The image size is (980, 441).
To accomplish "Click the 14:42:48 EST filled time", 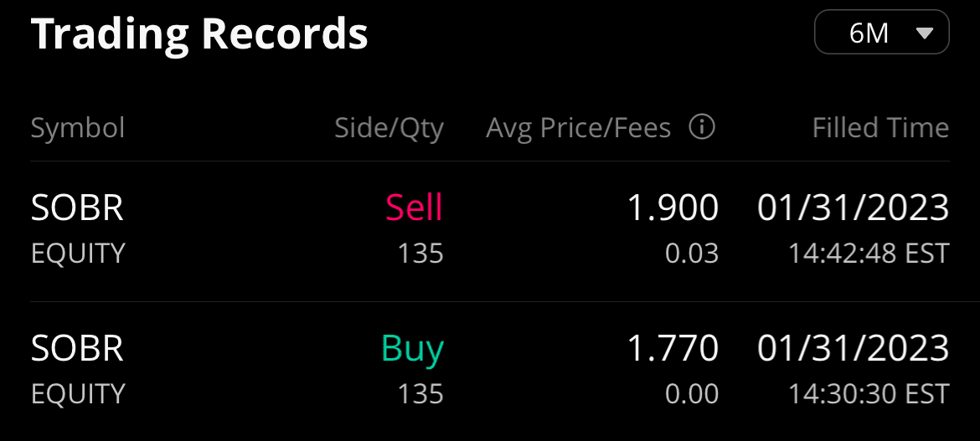I will click(869, 253).
